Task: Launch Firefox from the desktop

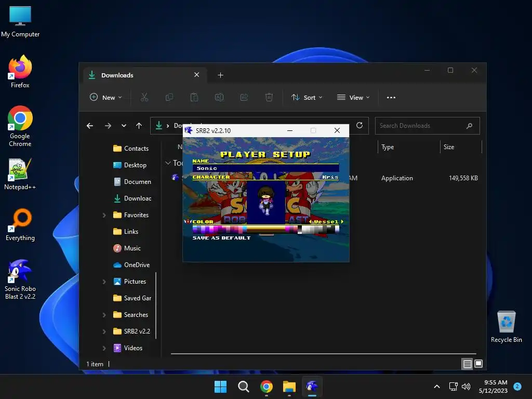Action: [x=20, y=72]
